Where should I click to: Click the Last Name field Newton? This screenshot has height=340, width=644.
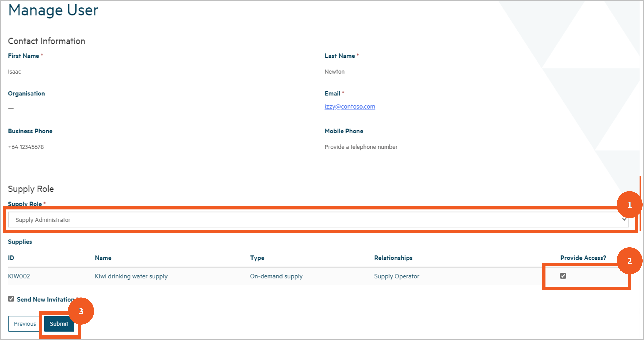[x=334, y=72]
